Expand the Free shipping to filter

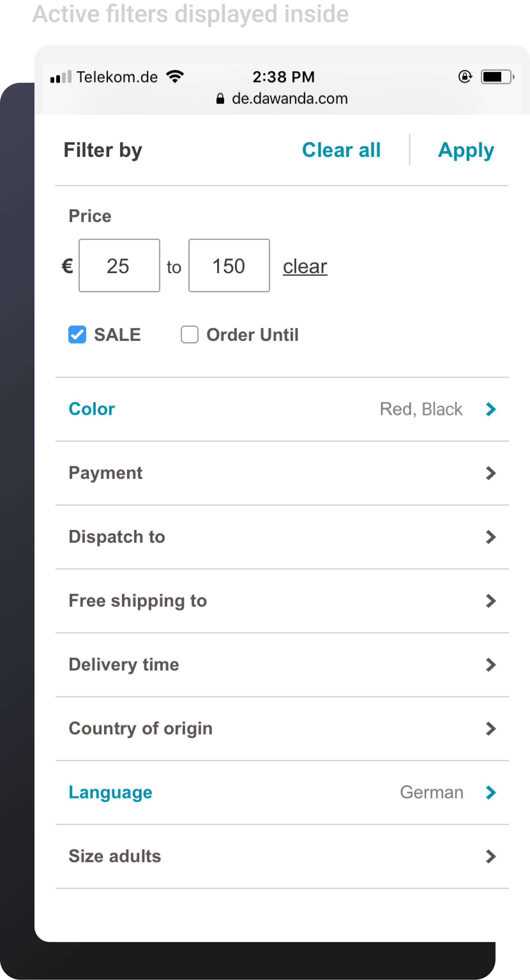coord(281,601)
